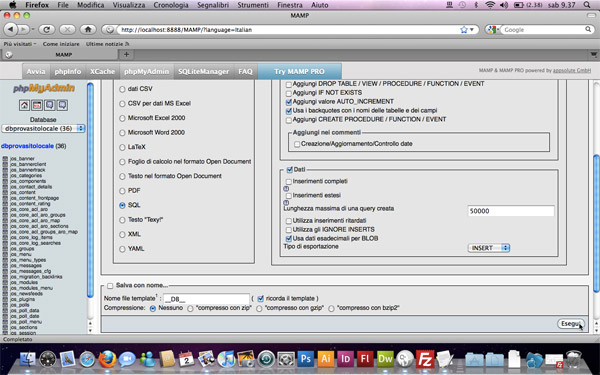The height and width of the screenshot is (375, 600).
Task: Edit the Lunghezza massima query field
Action: click(x=510, y=211)
